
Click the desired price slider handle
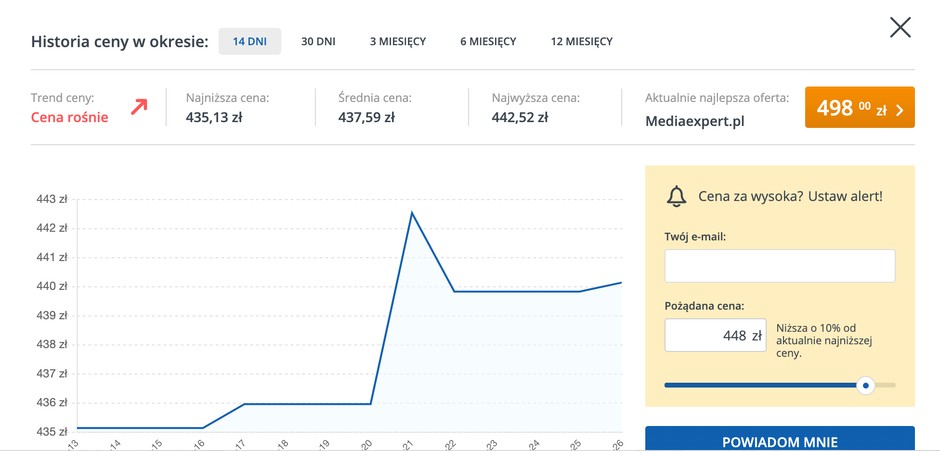click(x=866, y=385)
